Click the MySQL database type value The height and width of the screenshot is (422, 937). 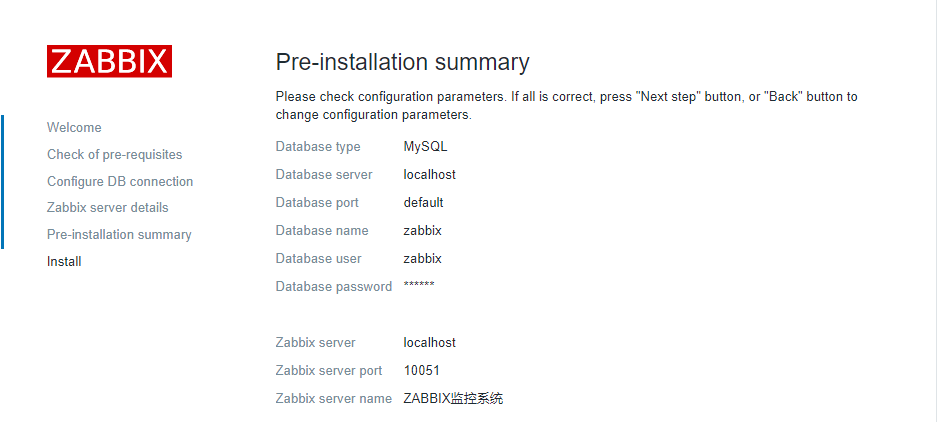pos(425,147)
